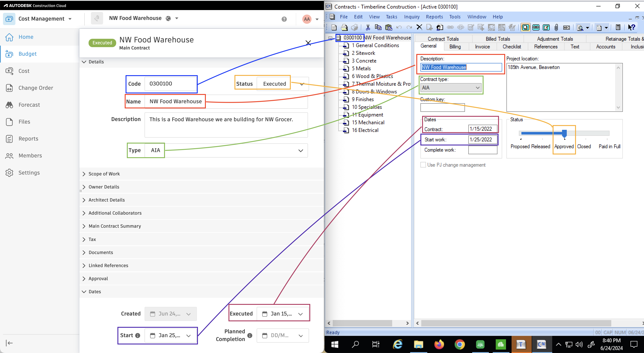Open the Planned Completion date picker
Viewport: 644px width, 353px height.
click(282, 335)
